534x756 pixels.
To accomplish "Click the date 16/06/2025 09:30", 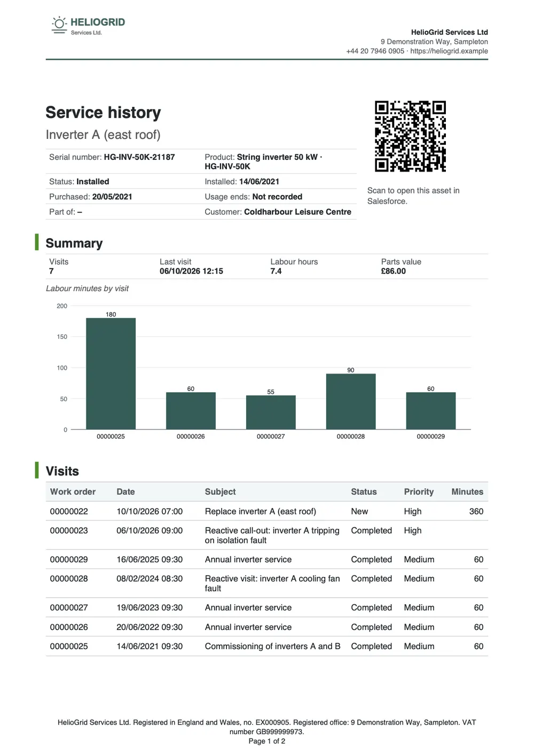I will pyautogui.click(x=150, y=559).
